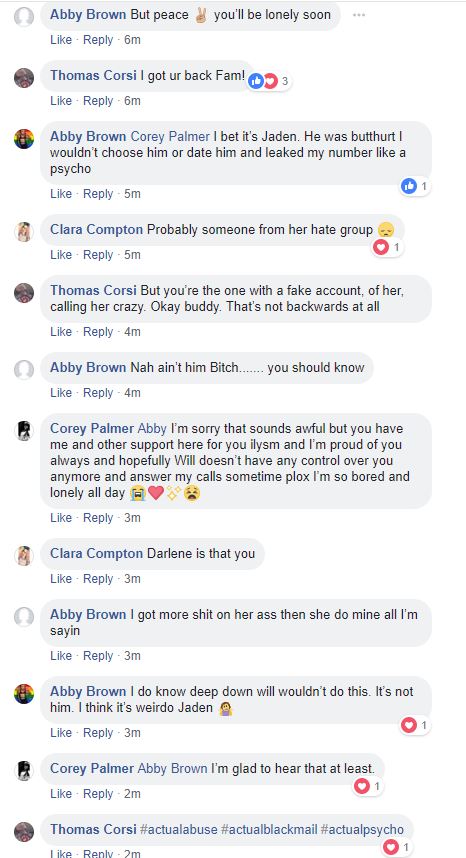Click the like and heart reactions on Thomas Corsi's Fam comment

[269, 82]
